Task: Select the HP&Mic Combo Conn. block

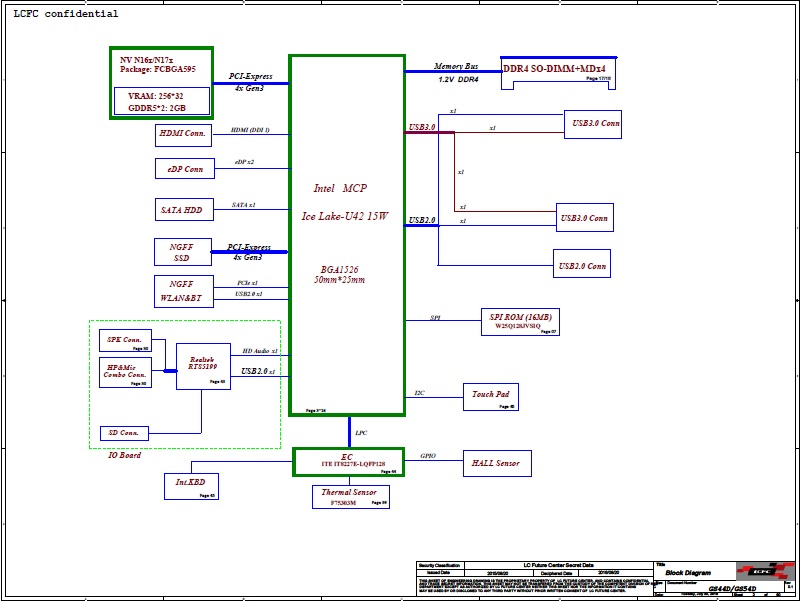Action: click(125, 373)
